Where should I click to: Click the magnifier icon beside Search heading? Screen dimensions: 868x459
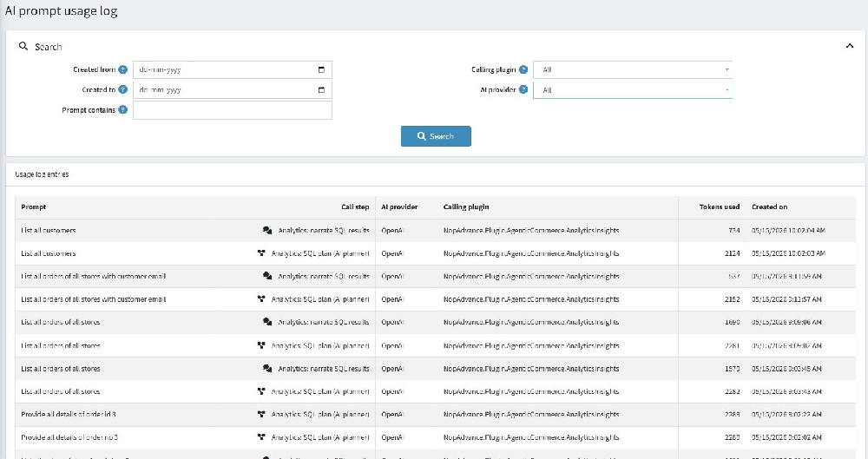point(23,47)
